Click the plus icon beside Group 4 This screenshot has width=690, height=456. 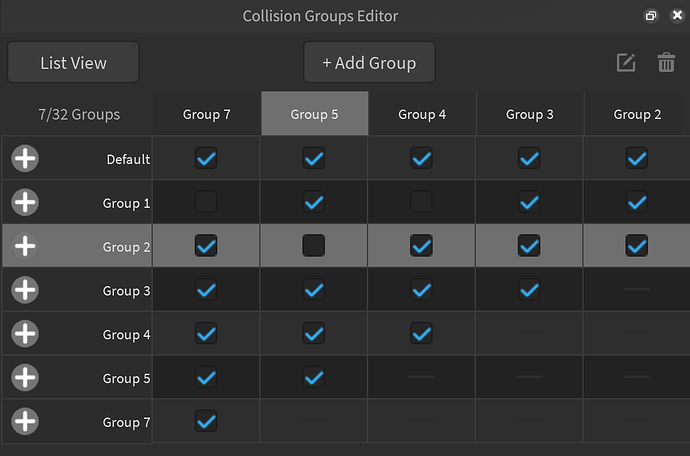point(25,333)
